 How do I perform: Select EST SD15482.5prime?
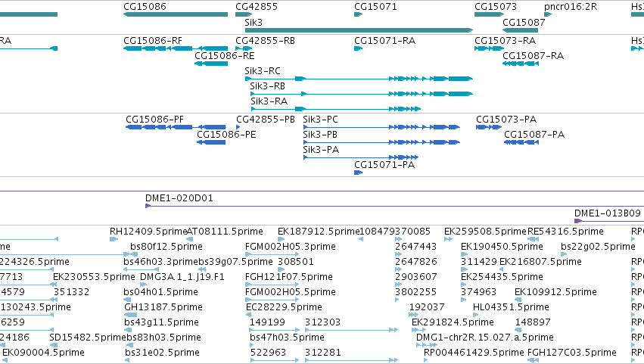tap(88, 338)
